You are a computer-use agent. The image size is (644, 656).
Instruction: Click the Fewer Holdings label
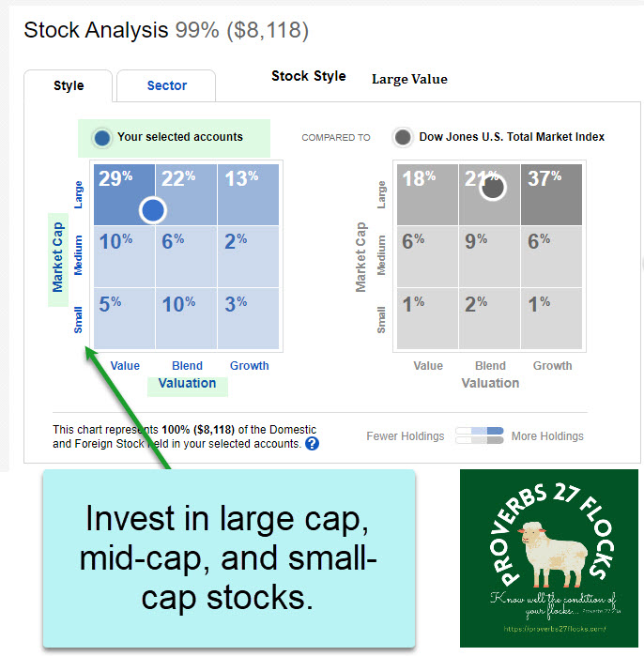[406, 436]
